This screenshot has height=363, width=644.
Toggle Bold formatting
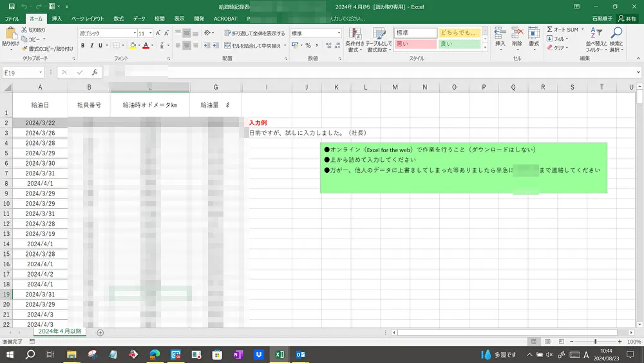pos(83,46)
